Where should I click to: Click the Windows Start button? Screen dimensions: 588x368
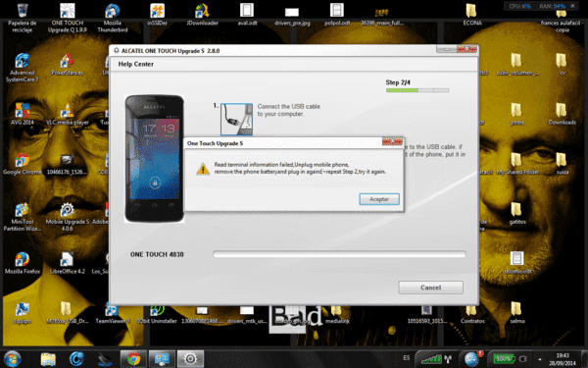13,359
